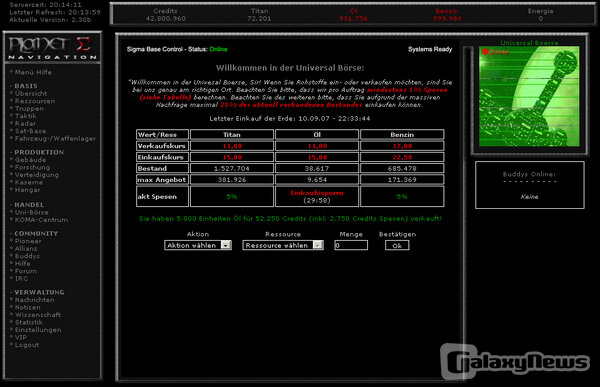This screenshot has width=600, height=387.
Task: Open the Kaserne page
Action: point(29,182)
